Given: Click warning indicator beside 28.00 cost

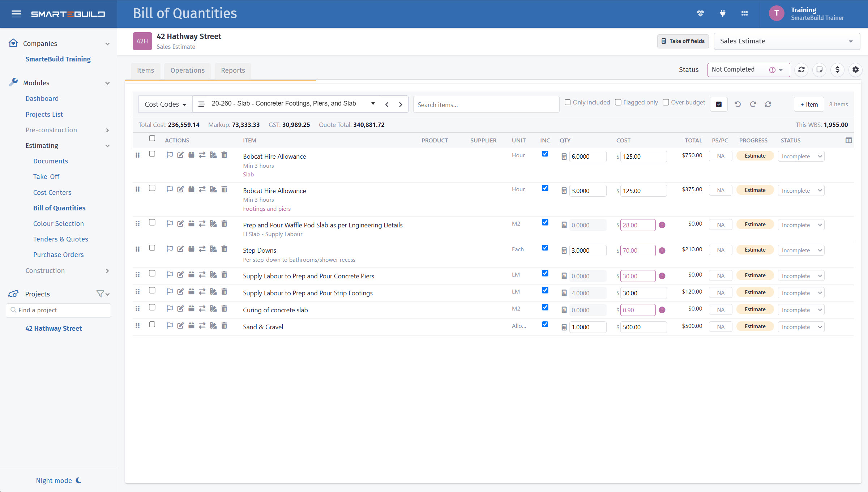Looking at the screenshot, I should [662, 225].
